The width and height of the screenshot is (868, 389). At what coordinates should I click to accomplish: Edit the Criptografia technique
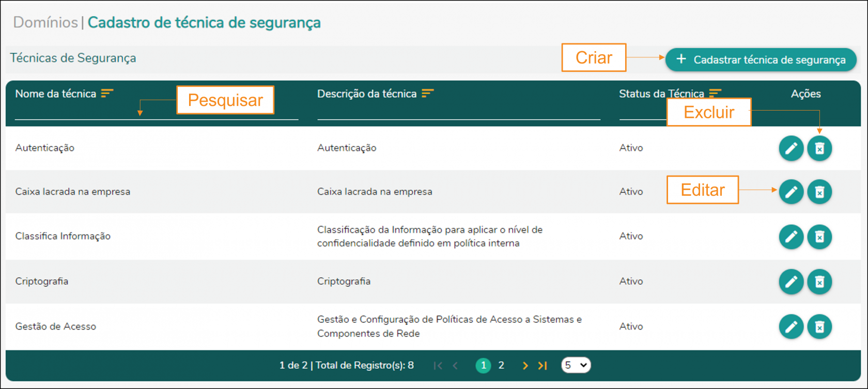coord(791,282)
